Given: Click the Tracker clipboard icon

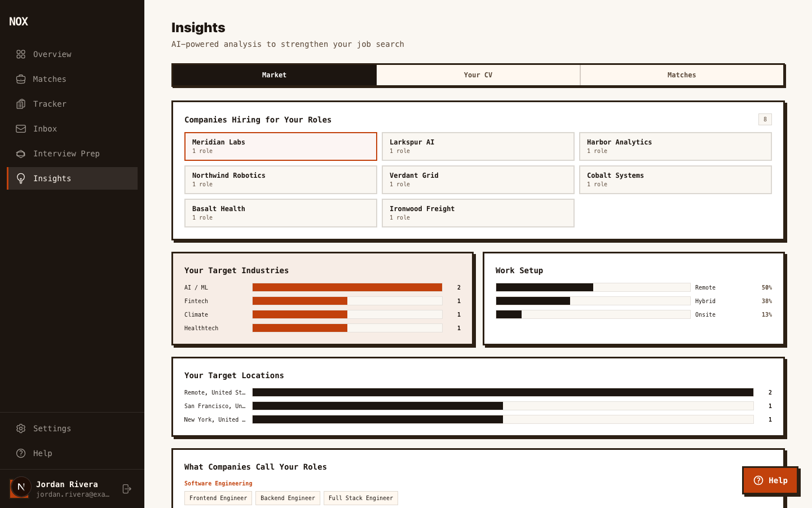Looking at the screenshot, I should 21,104.
